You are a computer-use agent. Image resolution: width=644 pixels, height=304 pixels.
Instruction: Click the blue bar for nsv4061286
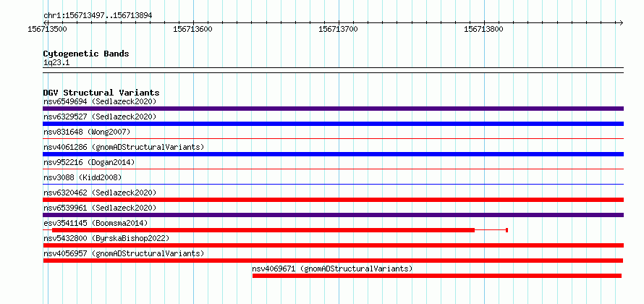pos(333,154)
